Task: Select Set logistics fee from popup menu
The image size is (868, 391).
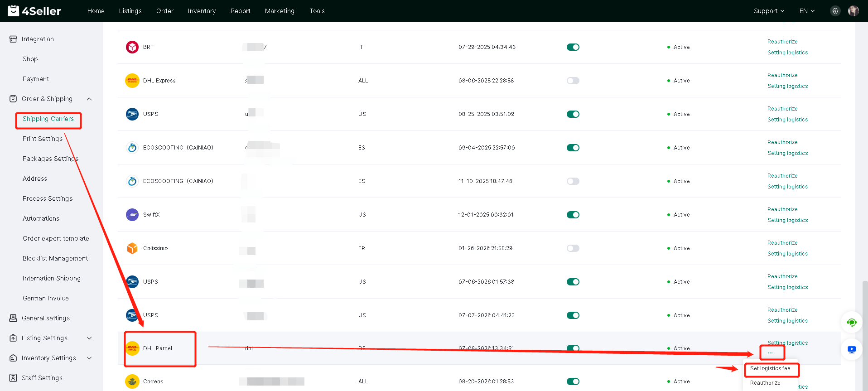Action: pos(770,368)
